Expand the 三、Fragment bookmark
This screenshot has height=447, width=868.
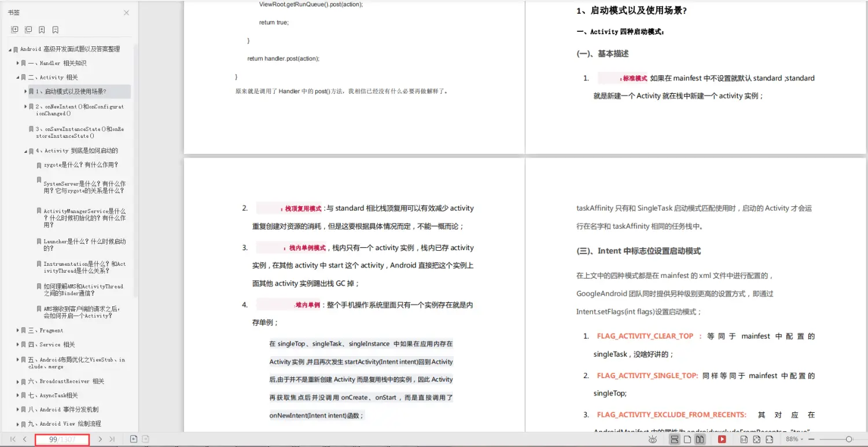(18, 331)
